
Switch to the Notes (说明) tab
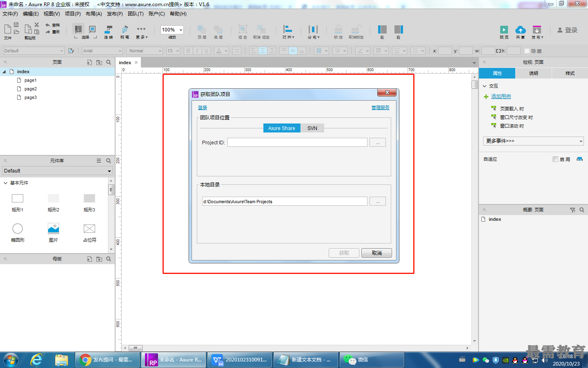click(534, 73)
